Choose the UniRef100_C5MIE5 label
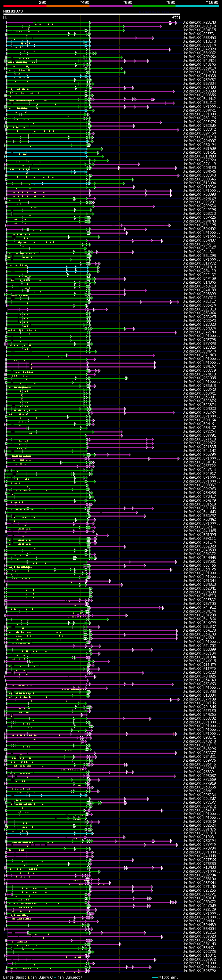This screenshot has height=980, width=222. tap(199, 168)
